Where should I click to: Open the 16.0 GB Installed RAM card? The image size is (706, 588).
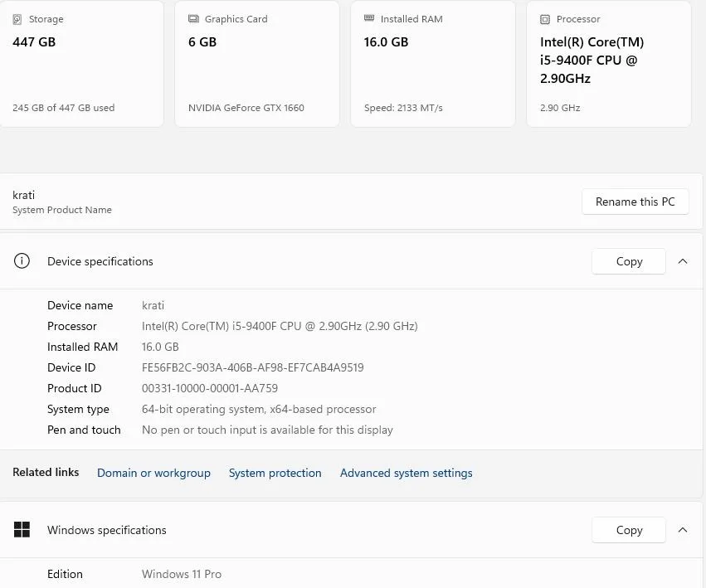[x=433, y=64]
